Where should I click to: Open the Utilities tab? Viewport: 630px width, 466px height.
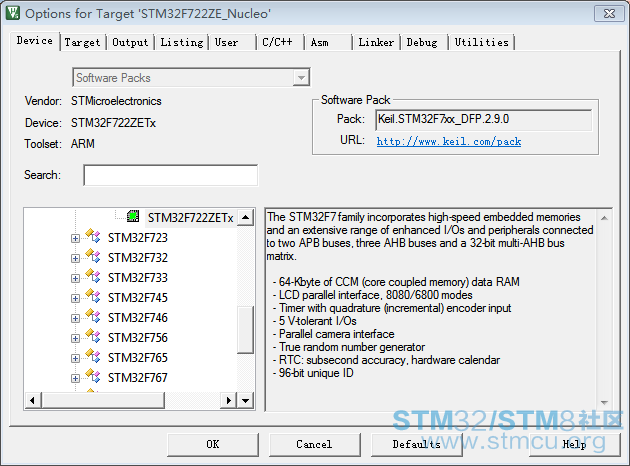pos(482,42)
